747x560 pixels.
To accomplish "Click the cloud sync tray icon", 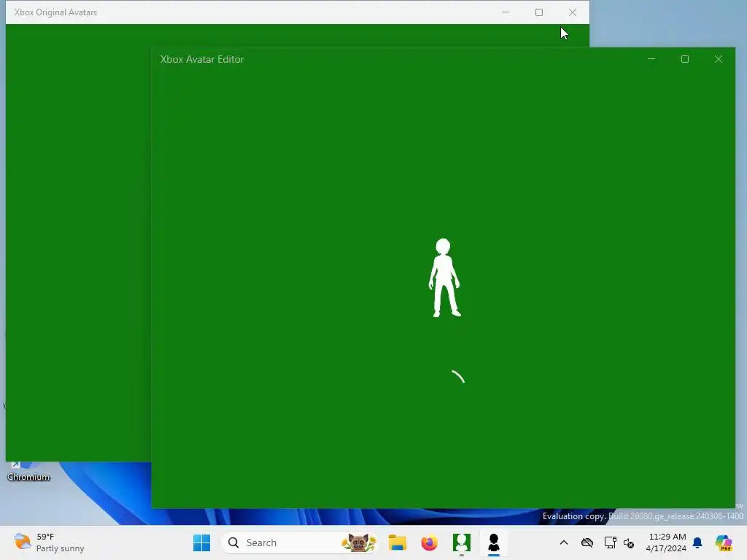I will tap(587, 542).
